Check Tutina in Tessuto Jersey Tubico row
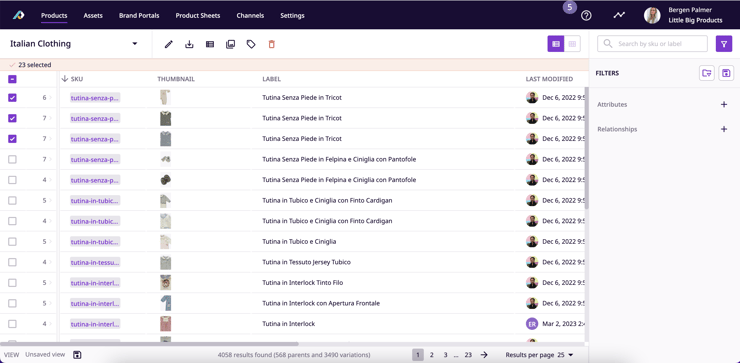This screenshot has width=740, height=363. point(12,262)
